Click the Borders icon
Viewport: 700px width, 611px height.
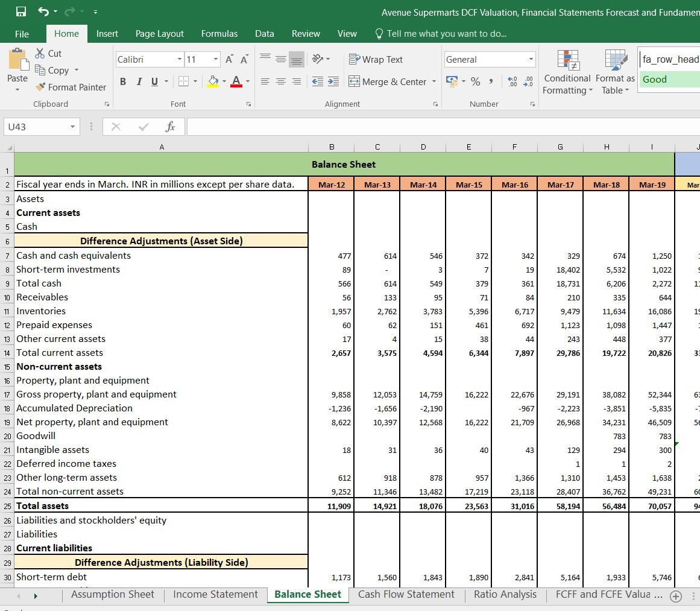pyautogui.click(x=183, y=81)
